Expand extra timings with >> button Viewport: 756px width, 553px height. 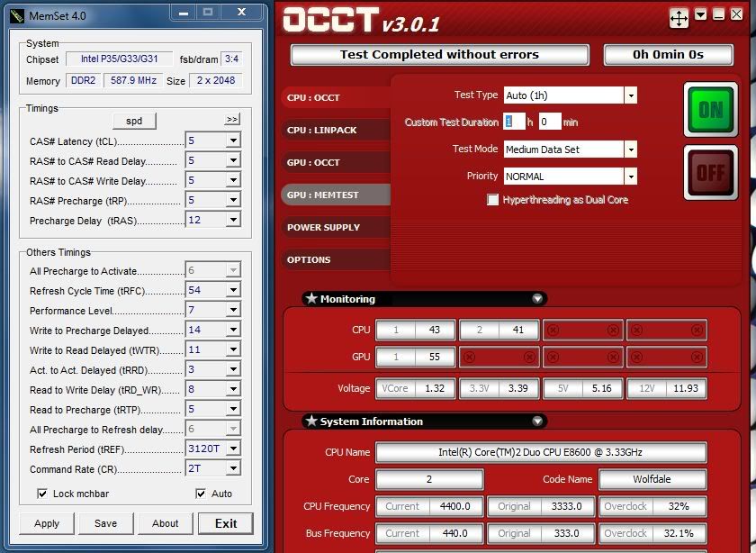click(232, 119)
